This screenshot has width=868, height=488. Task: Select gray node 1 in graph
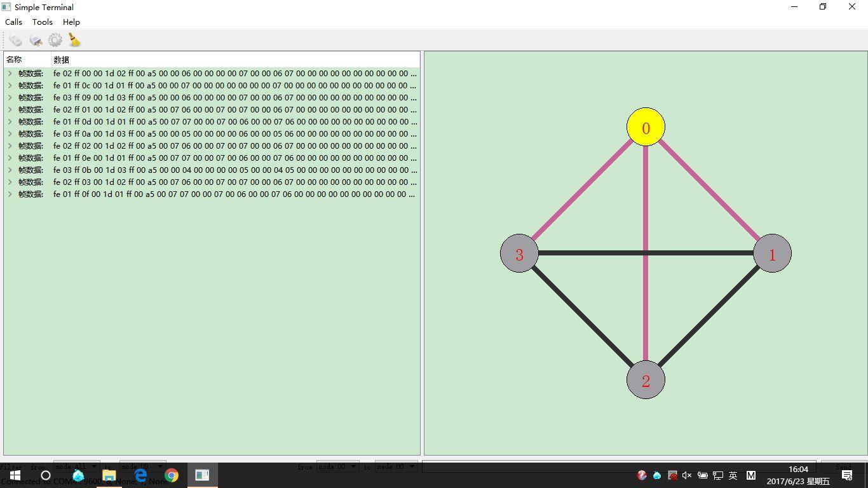(772, 254)
